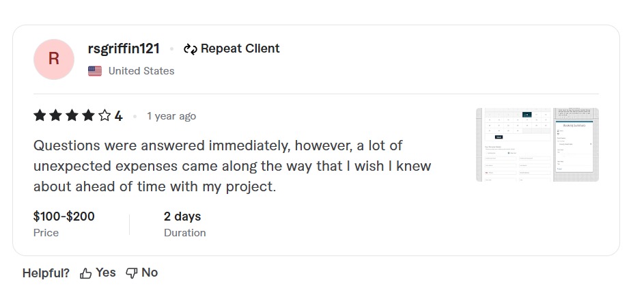The width and height of the screenshot is (644, 306).
Task: Click the thumbs down icon
Action: 132,273
